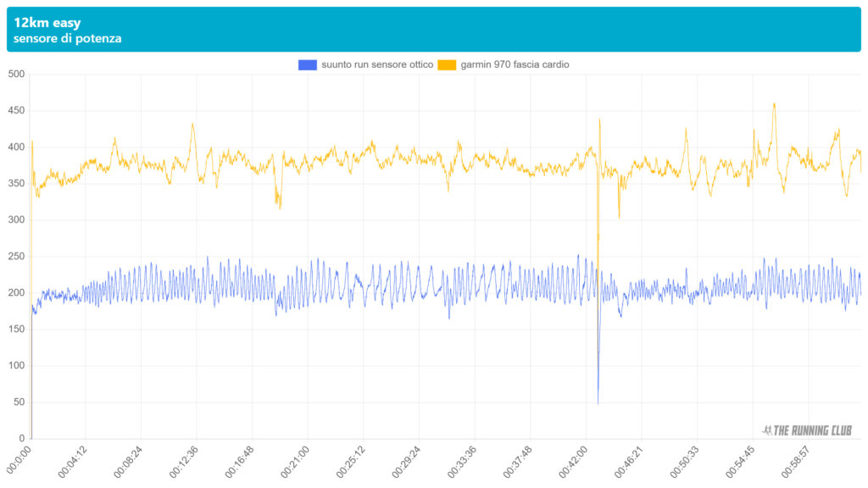This screenshot has width=868, height=488.
Task: Click the orange Garmin legend color box
Action: [447, 64]
